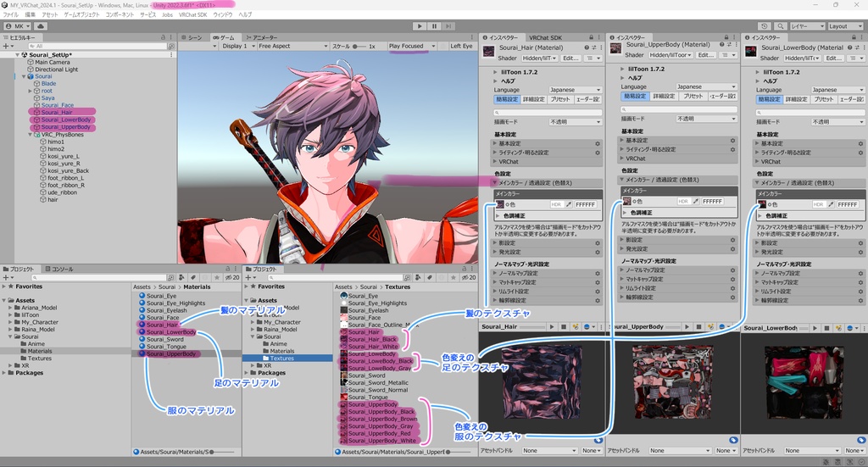Open the Language dropdown in the Sourai_Hair inspector

click(576, 90)
